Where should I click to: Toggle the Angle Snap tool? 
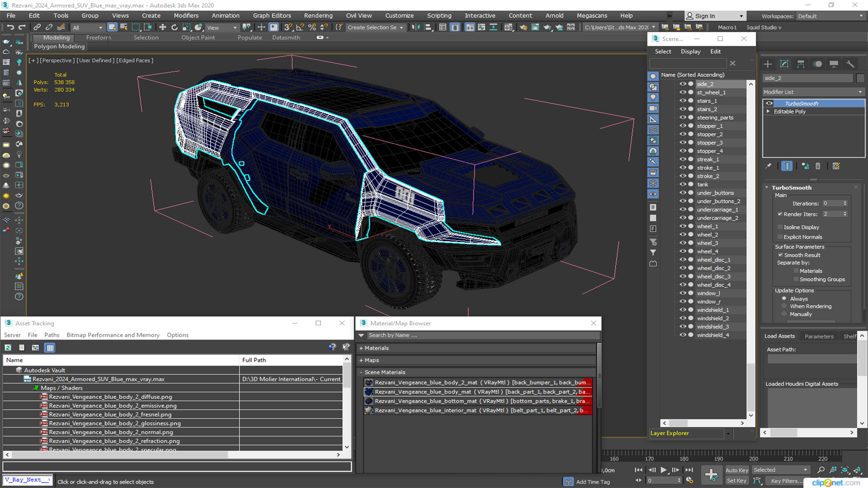(300, 28)
